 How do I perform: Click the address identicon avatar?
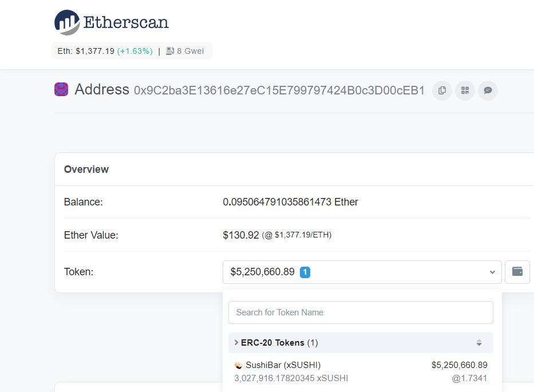61,89
